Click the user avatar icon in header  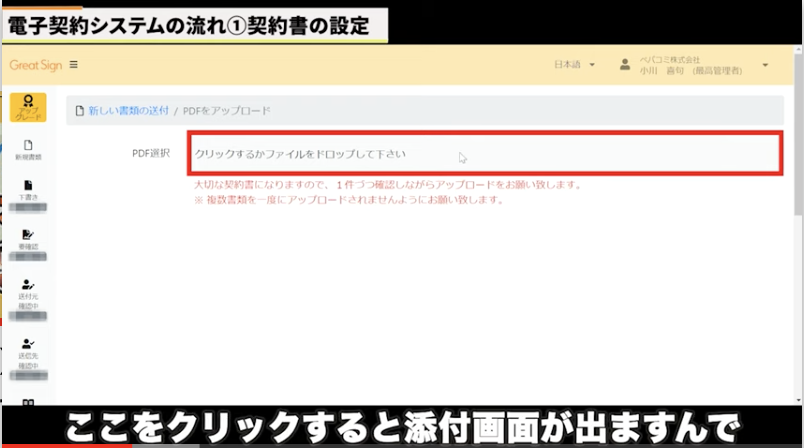click(625, 65)
